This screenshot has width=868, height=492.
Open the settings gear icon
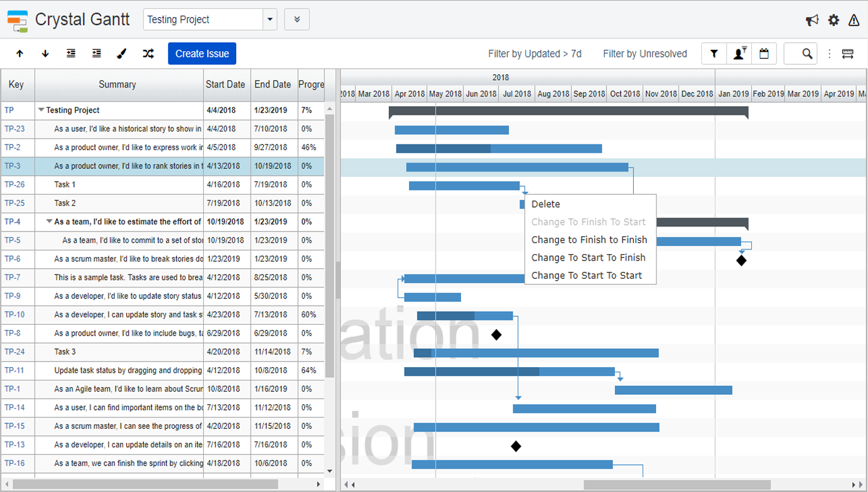(834, 20)
